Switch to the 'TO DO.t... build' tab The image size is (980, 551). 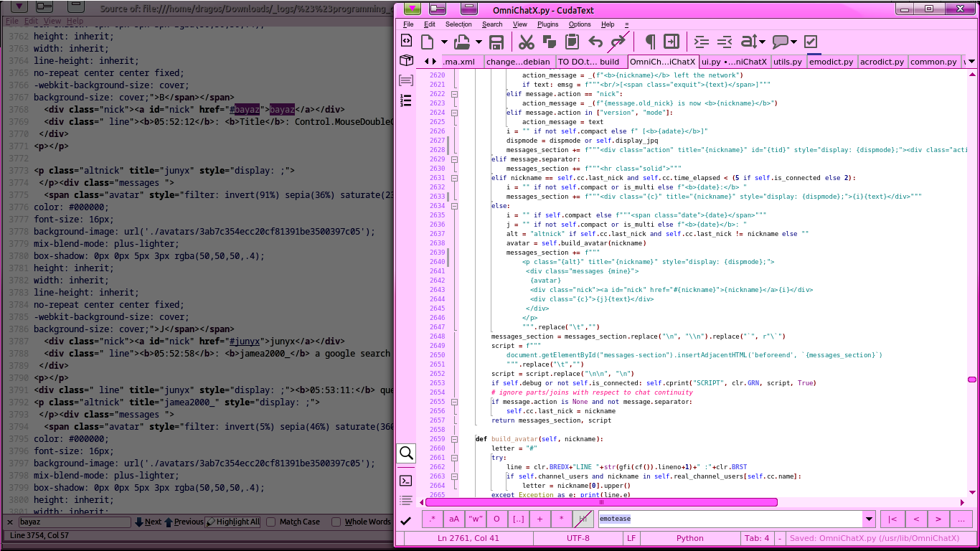(588, 62)
